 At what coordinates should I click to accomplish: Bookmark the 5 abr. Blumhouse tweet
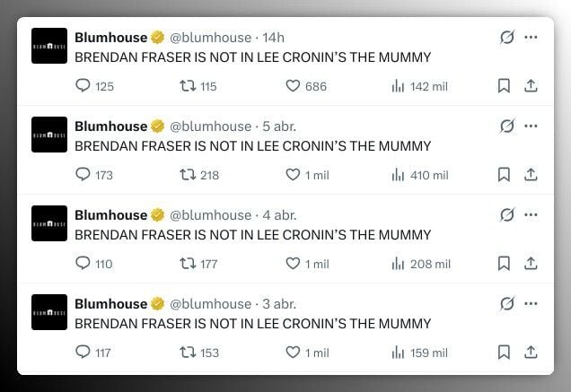point(504,175)
